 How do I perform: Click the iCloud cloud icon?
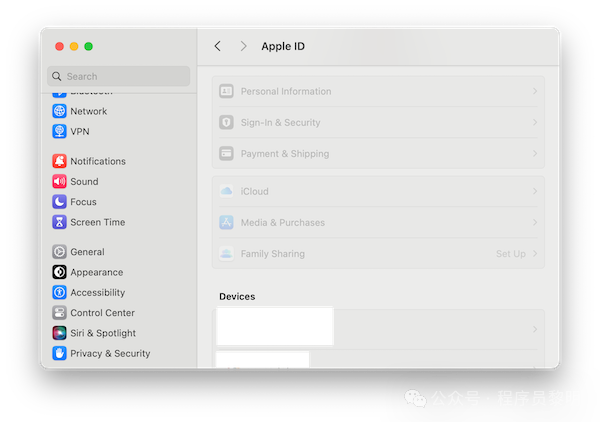[x=226, y=191]
